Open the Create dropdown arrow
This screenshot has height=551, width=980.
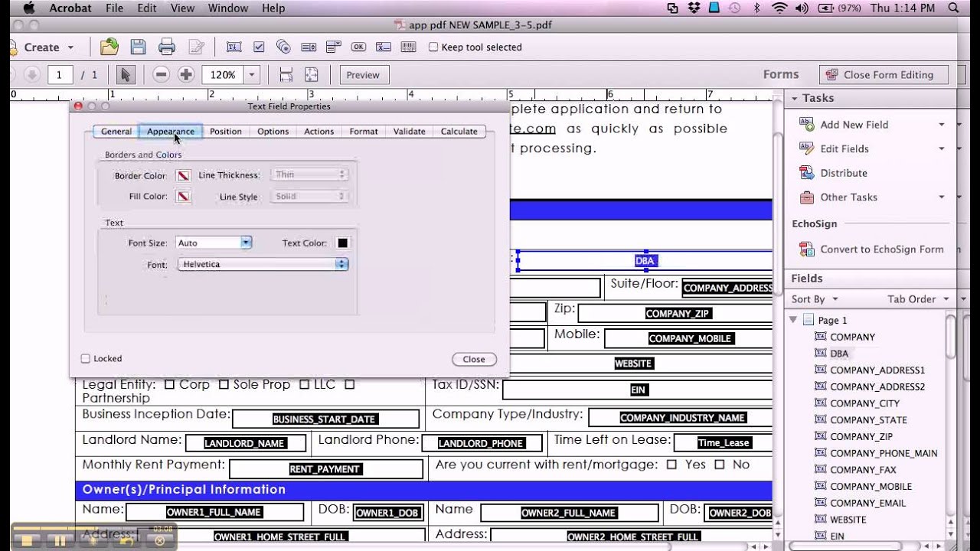pyautogui.click(x=71, y=47)
